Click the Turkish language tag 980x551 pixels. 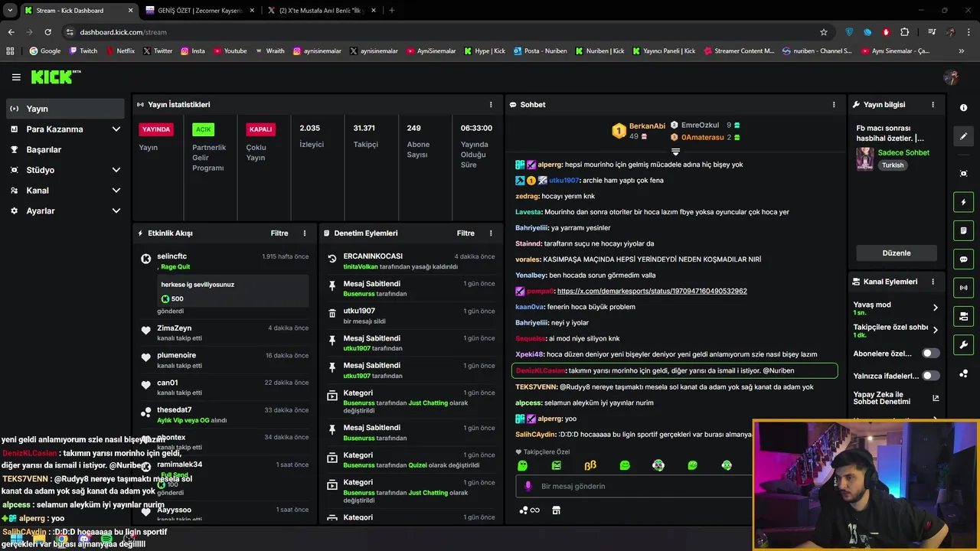pyautogui.click(x=893, y=165)
